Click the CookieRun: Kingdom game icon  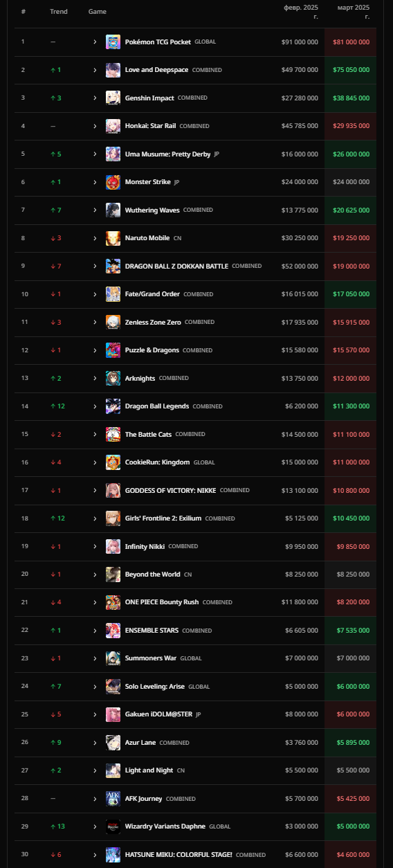[x=113, y=462]
